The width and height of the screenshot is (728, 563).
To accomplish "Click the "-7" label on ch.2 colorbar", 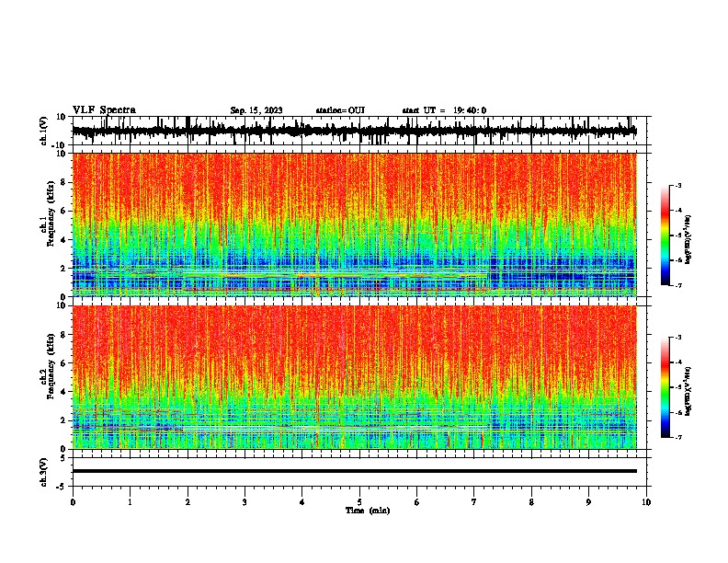I will coord(677,438).
